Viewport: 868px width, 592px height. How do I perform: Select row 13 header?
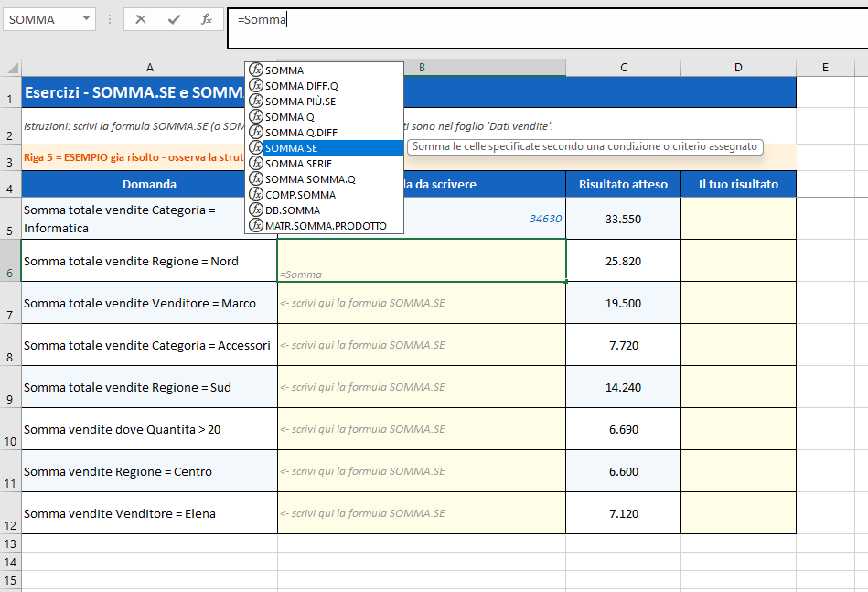point(10,544)
